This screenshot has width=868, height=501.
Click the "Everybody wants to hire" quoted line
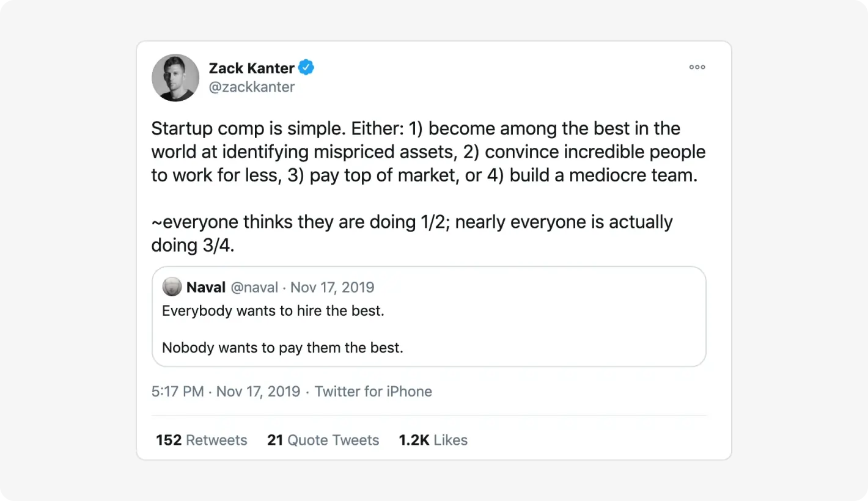tap(273, 311)
